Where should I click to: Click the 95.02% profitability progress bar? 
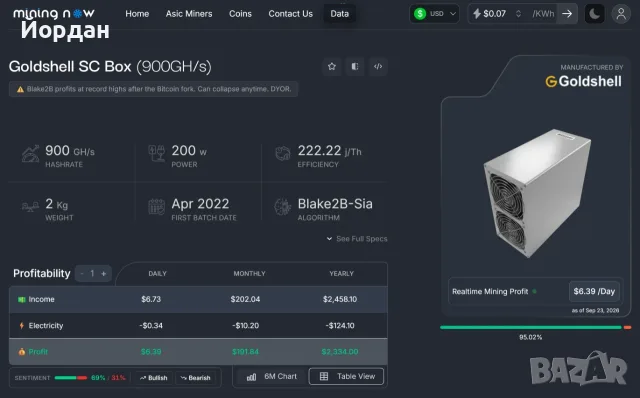coord(536,327)
